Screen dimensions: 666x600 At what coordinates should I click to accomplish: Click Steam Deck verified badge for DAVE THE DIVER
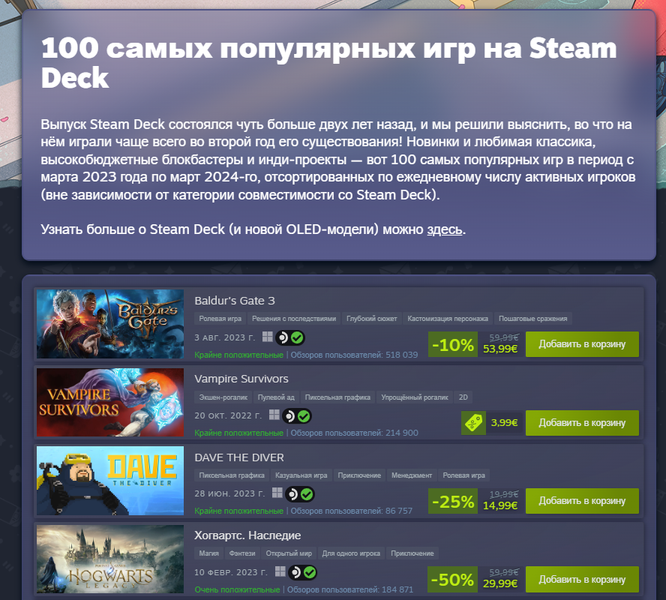coord(300,494)
